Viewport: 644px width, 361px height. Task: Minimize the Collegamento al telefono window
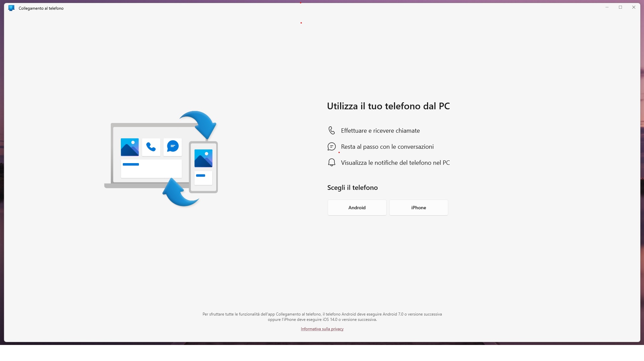(x=607, y=7)
